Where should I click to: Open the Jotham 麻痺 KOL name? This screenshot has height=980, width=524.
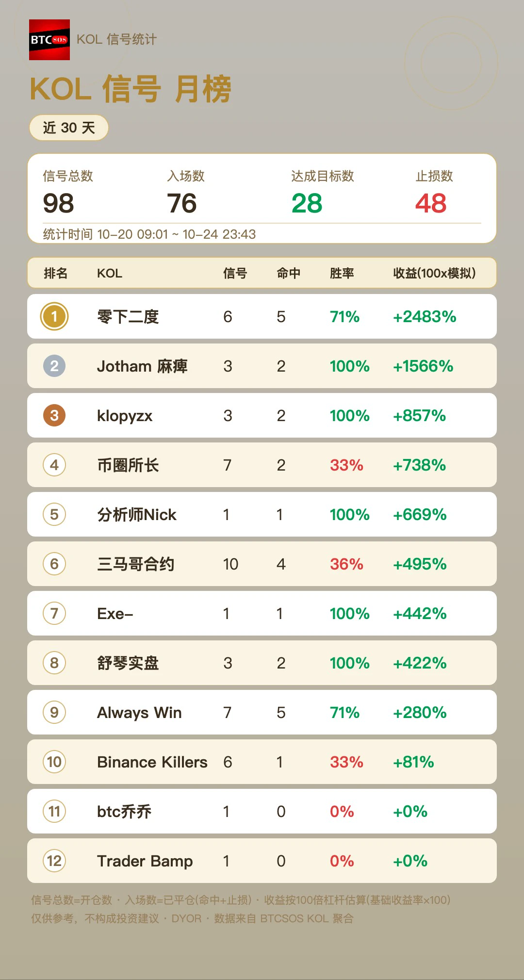(142, 366)
